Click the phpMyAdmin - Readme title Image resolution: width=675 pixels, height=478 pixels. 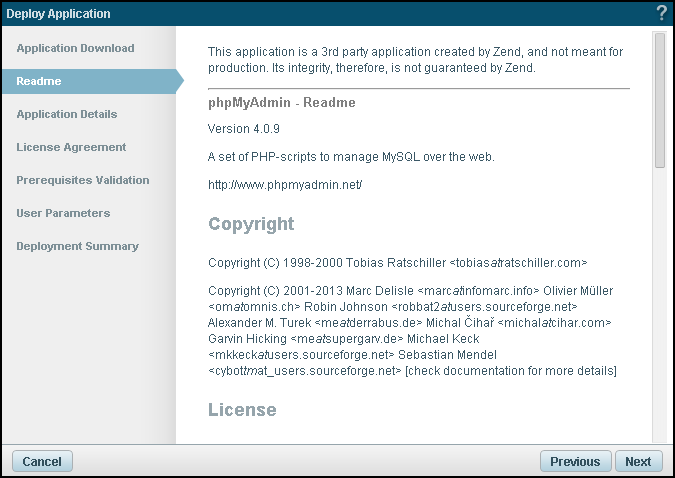pos(281,102)
